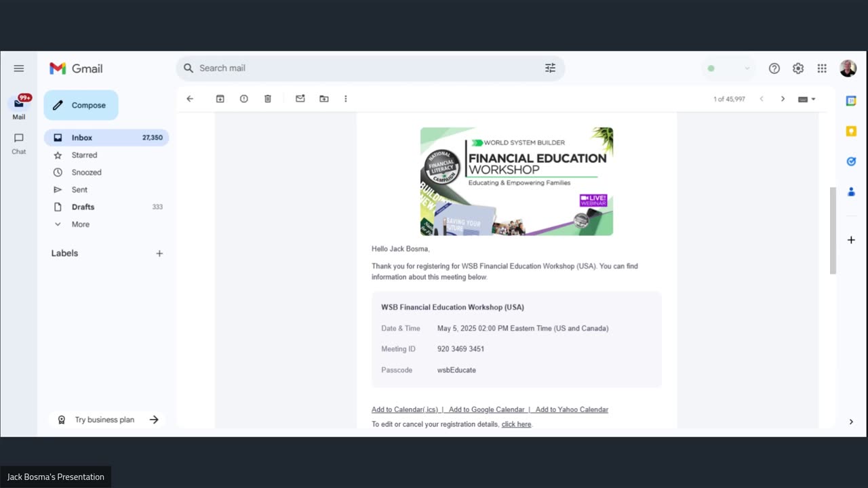The height and width of the screenshot is (488, 868).
Task: Open Google Calendar side panel icon
Action: [x=851, y=101]
